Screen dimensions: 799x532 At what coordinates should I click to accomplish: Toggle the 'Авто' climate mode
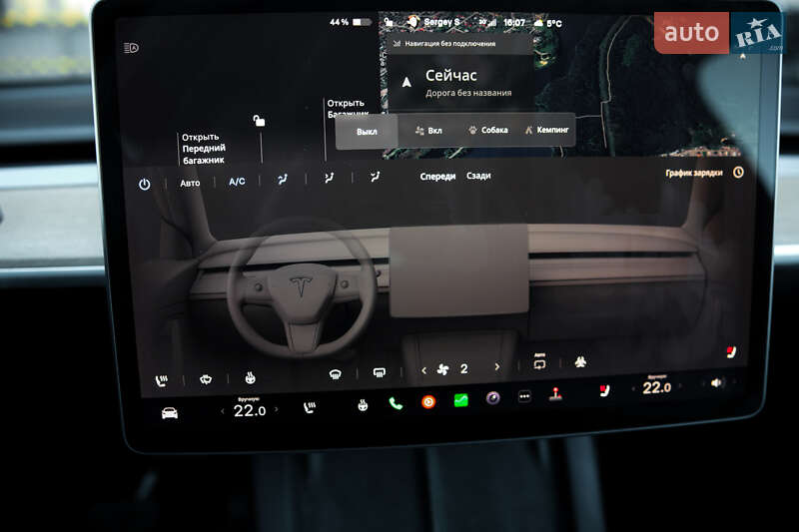pos(190,183)
